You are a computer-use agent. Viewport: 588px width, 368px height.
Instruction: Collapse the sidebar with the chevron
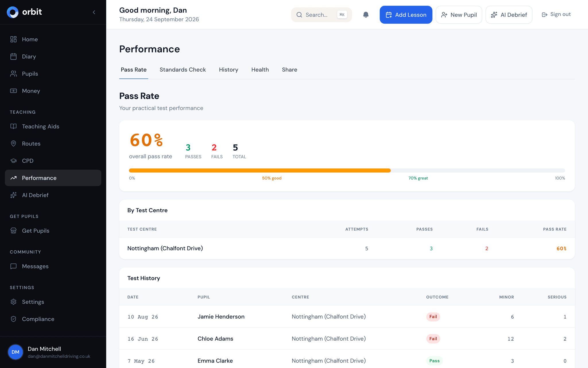pos(94,12)
